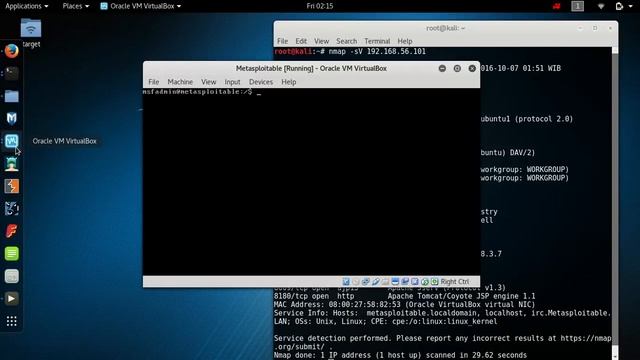Screen dimensions: 640x360
Task: Open the battery power system menu
Action: 623,6
